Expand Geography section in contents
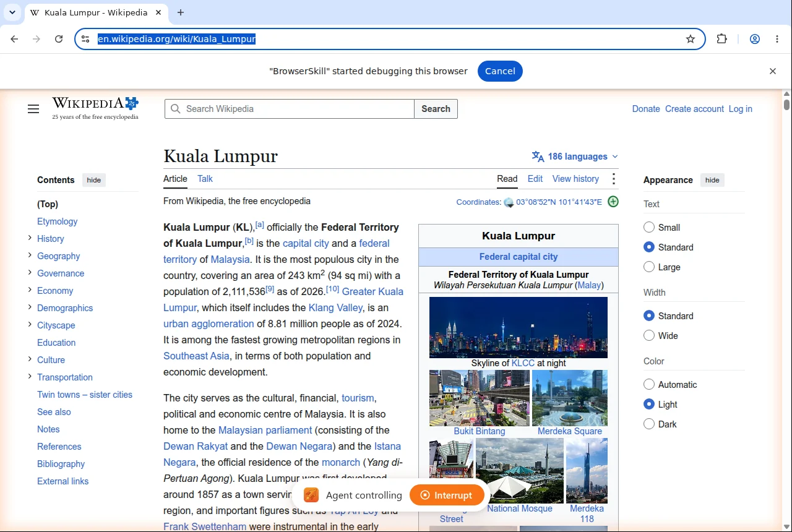This screenshot has height=532, width=792. click(x=29, y=255)
